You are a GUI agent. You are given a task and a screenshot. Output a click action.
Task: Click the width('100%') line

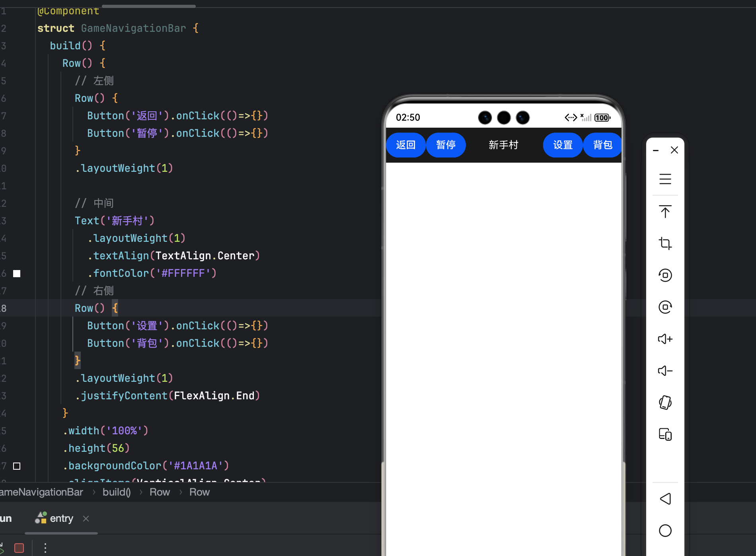click(105, 431)
